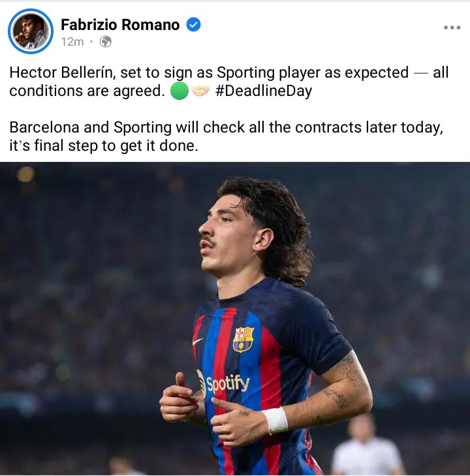
Task: Click the green circle emoji
Action: click(x=180, y=91)
